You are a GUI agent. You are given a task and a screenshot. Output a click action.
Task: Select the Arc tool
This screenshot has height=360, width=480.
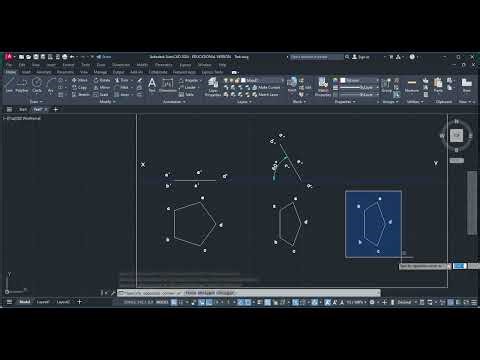(51, 85)
